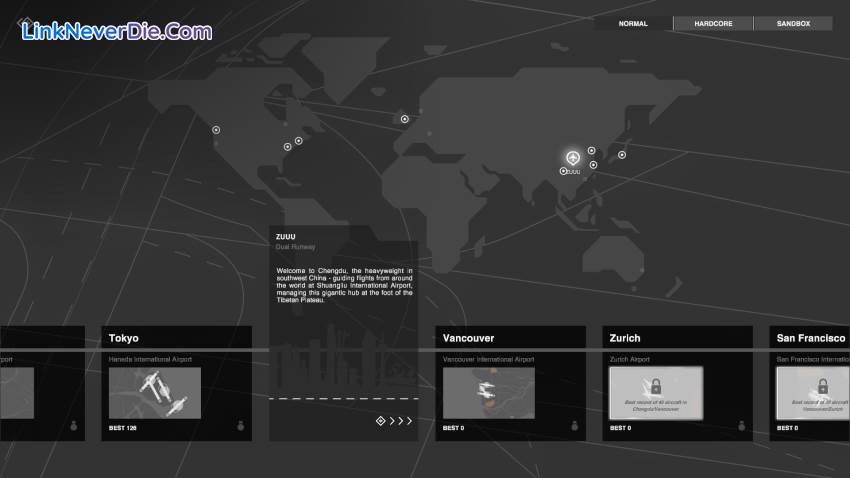
Task: Switch to the HARDCORE mode tab
Action: (713, 23)
